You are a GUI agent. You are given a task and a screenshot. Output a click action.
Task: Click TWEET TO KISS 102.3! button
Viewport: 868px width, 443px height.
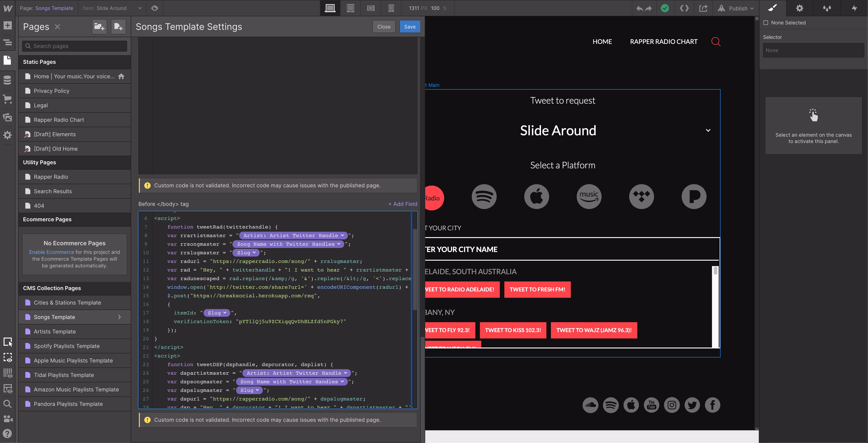pyautogui.click(x=513, y=330)
